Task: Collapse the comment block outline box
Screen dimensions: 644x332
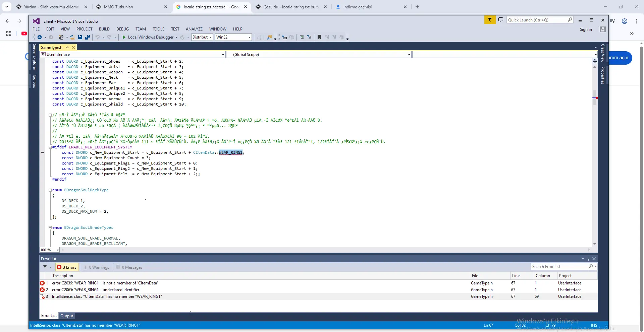Action: (50, 115)
